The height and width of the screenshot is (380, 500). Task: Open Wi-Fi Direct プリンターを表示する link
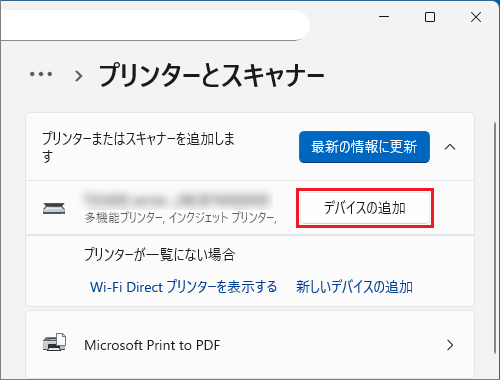184,287
